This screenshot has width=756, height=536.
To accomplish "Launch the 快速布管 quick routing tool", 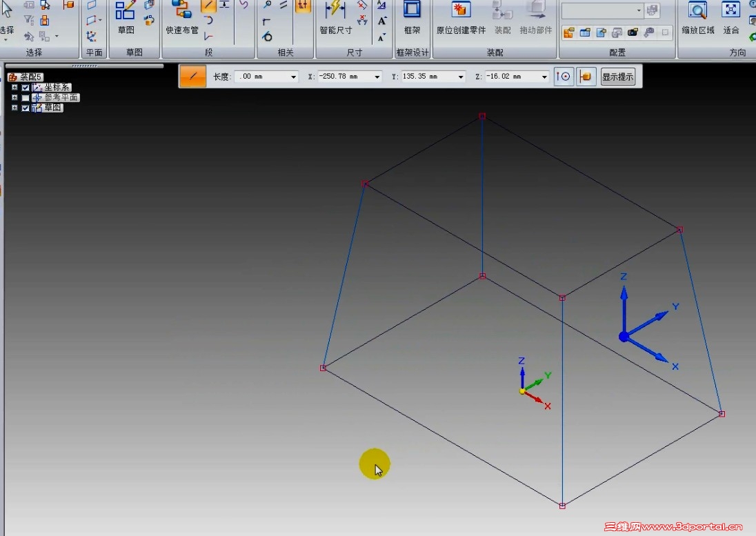I will (x=182, y=17).
